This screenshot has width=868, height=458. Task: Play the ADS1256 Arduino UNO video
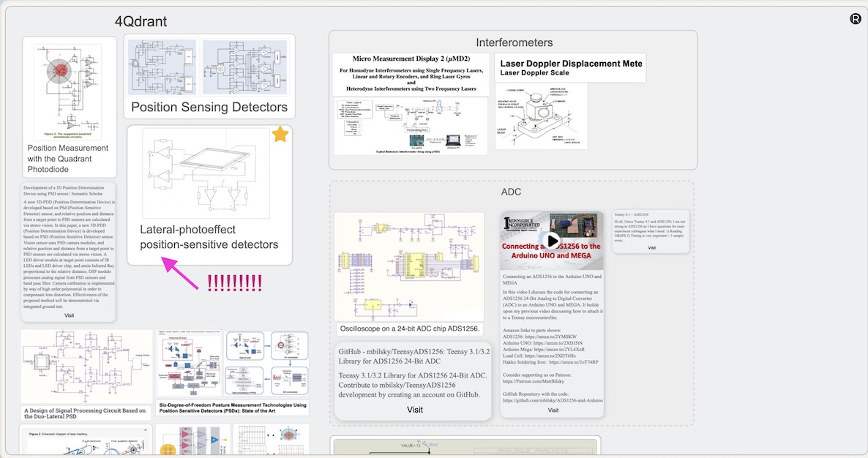pos(553,239)
